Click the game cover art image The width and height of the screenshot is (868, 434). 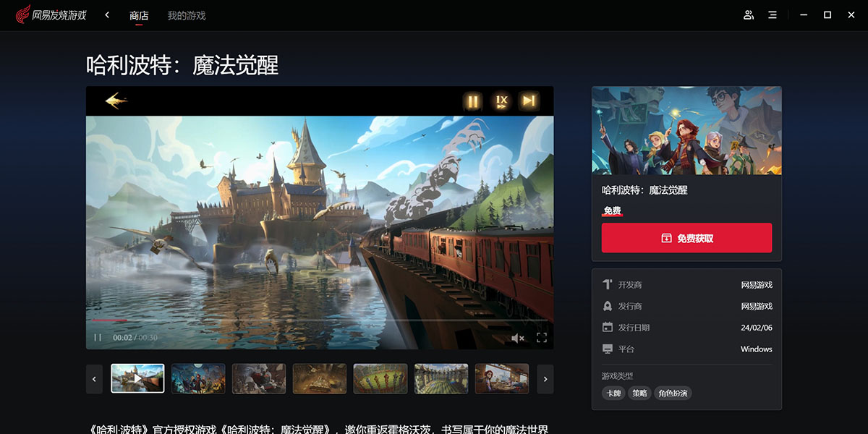tap(686, 130)
